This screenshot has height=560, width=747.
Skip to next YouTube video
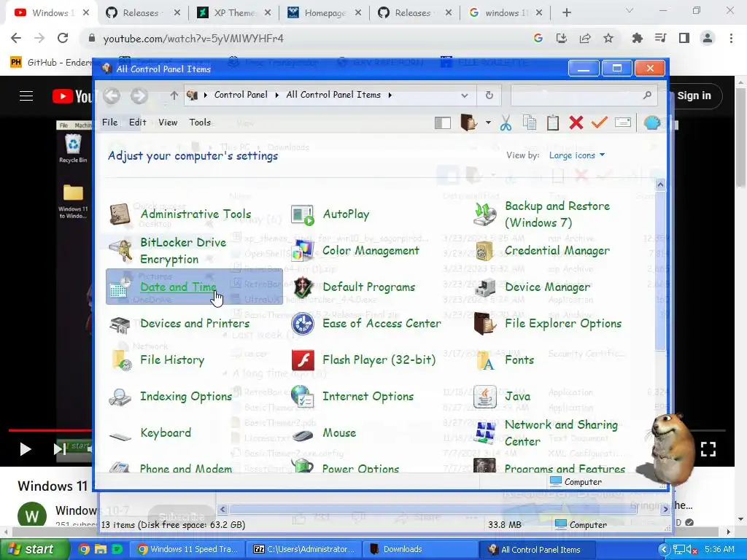[x=60, y=448]
